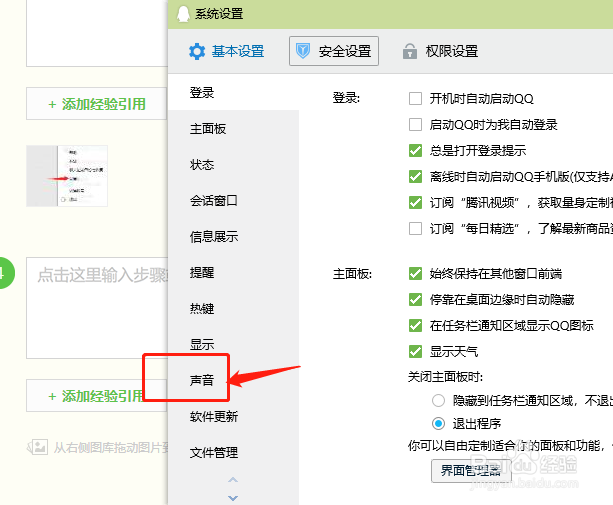Open 界面管理器 button
Screen dimensions: 613x505
(x=471, y=471)
